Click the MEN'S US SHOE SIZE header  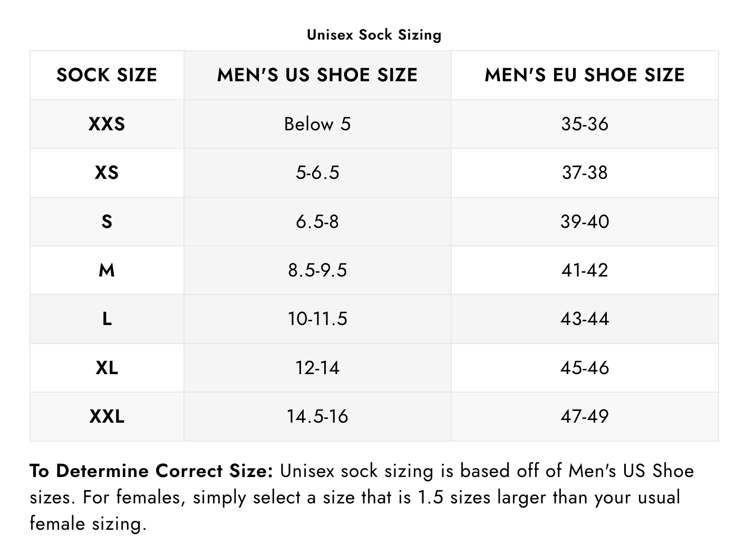coord(317,75)
